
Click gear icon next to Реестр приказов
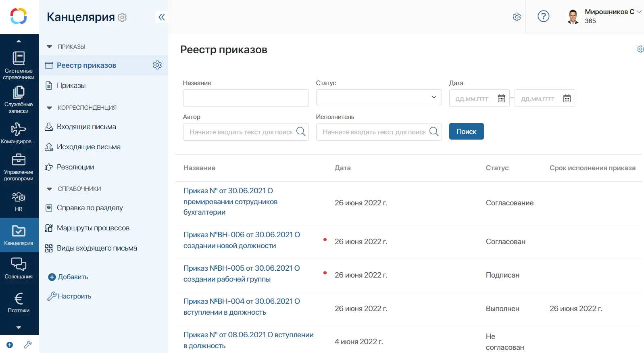[x=157, y=65]
